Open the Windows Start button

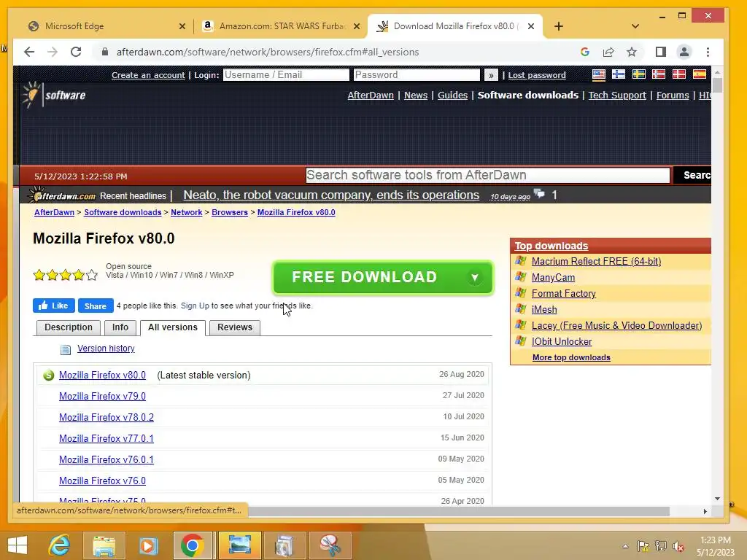[x=18, y=545]
